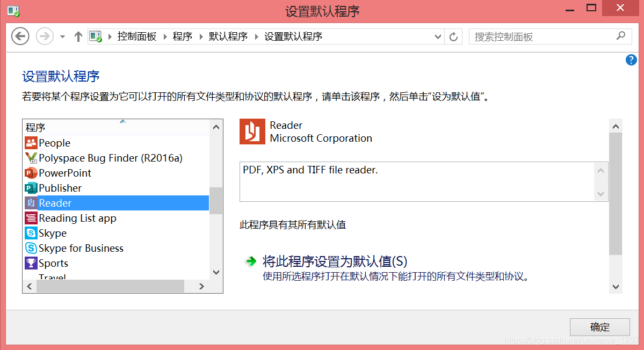
Task: Refresh the address bar location
Action: tap(453, 37)
